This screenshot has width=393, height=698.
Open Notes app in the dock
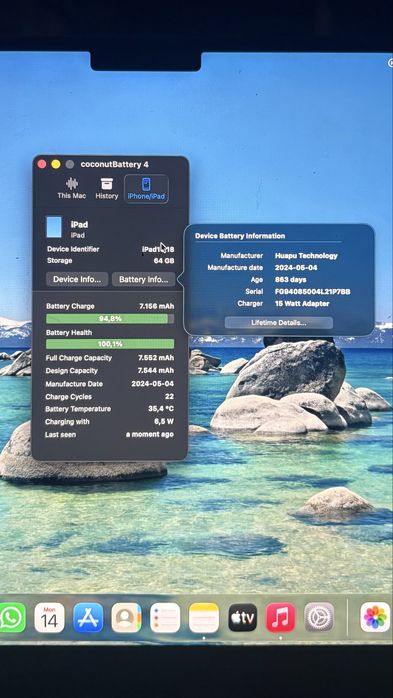[x=204, y=617]
